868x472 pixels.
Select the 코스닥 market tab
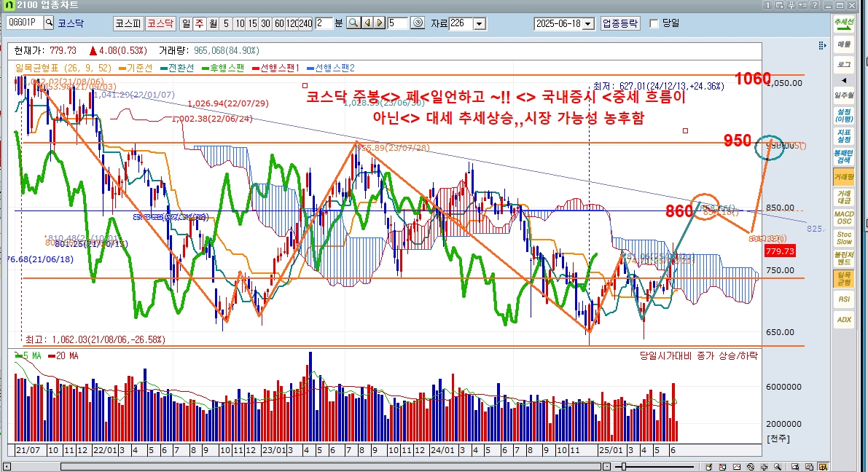(x=160, y=23)
